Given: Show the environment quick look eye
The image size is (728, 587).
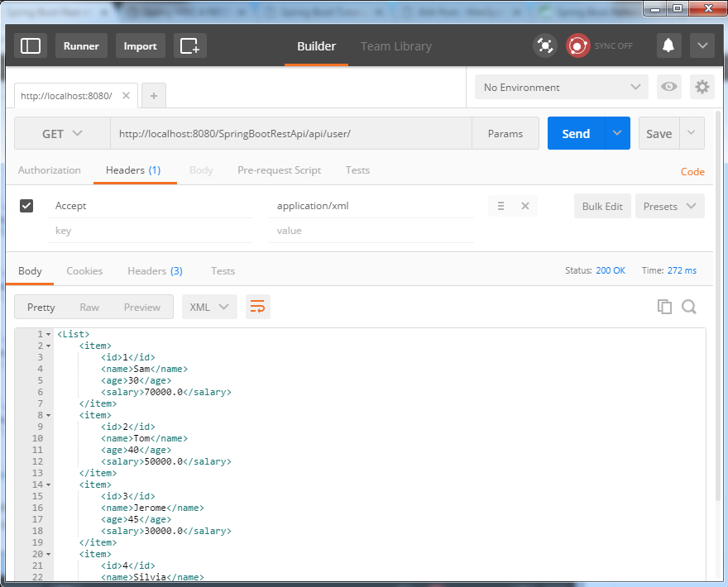Looking at the screenshot, I should click(668, 87).
